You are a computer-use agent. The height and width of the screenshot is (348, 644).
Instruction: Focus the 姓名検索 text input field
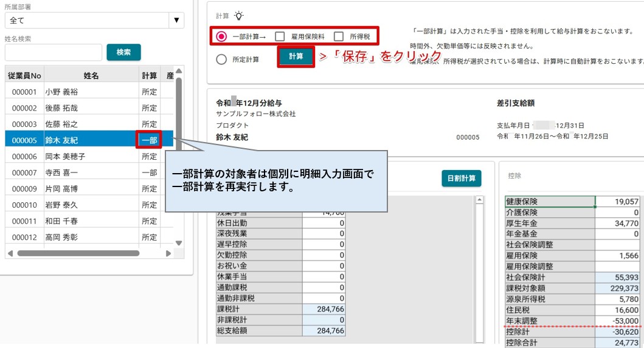(x=54, y=52)
